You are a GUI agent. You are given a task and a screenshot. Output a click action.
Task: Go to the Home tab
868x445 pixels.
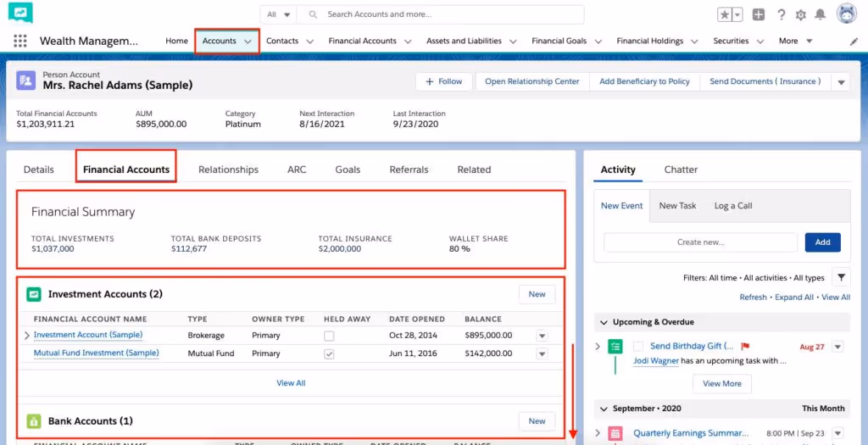[x=176, y=41]
